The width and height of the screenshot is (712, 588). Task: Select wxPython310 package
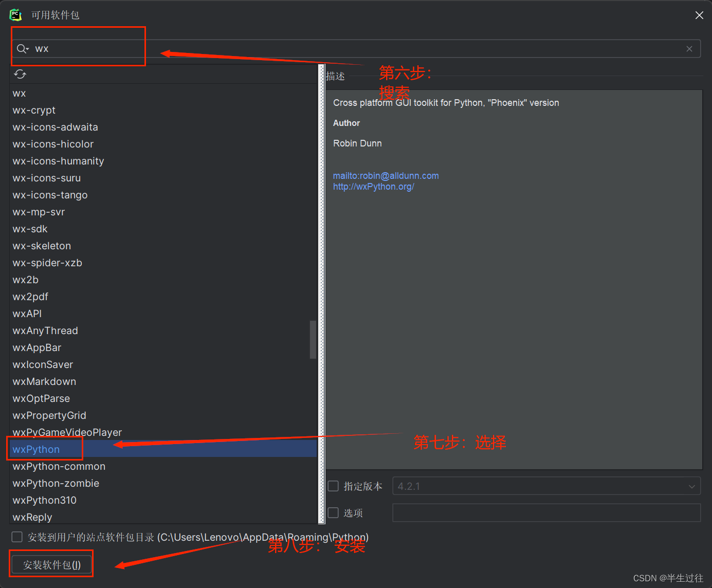click(163, 501)
